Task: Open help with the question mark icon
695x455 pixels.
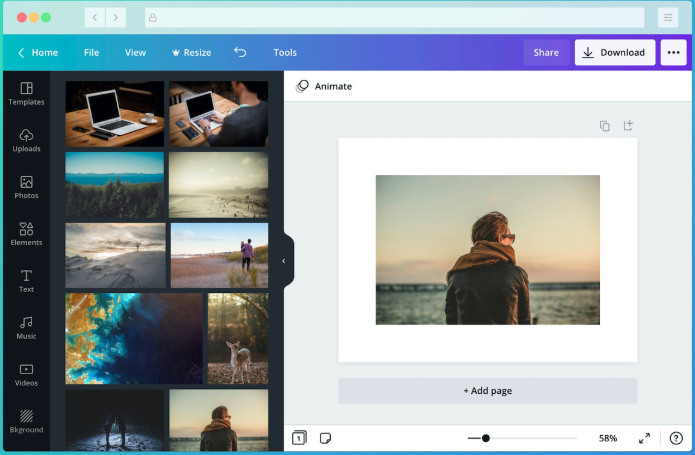Action: [676, 438]
